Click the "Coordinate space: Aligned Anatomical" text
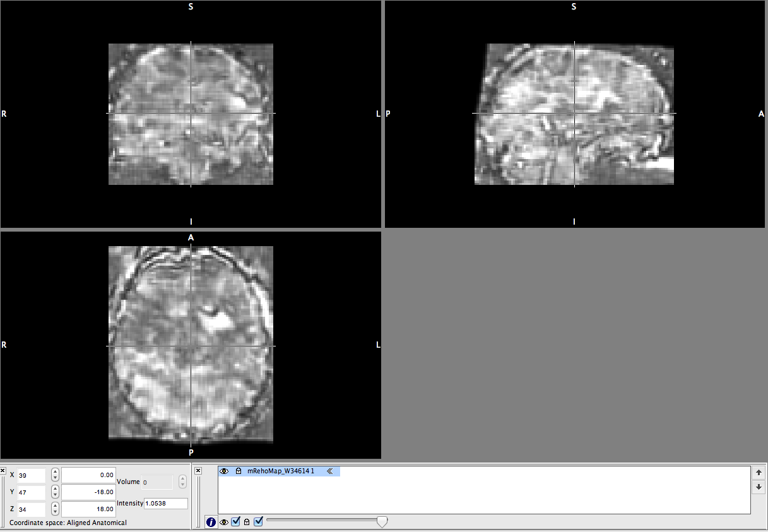 68,523
